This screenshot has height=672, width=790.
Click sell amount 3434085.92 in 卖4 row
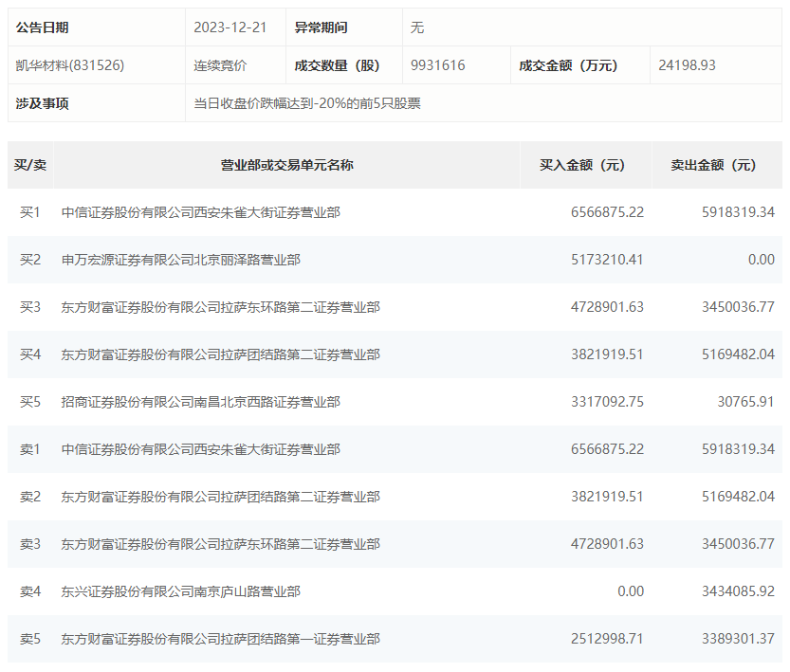tap(738, 591)
